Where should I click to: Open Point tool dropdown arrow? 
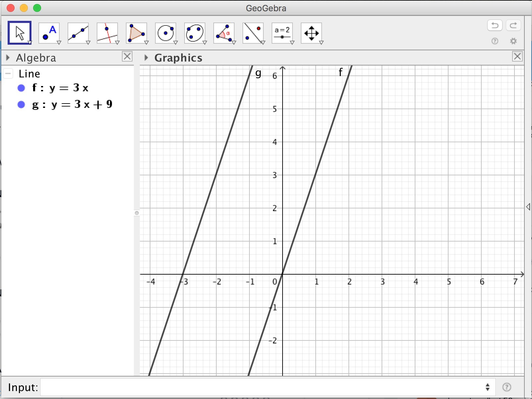tap(59, 43)
